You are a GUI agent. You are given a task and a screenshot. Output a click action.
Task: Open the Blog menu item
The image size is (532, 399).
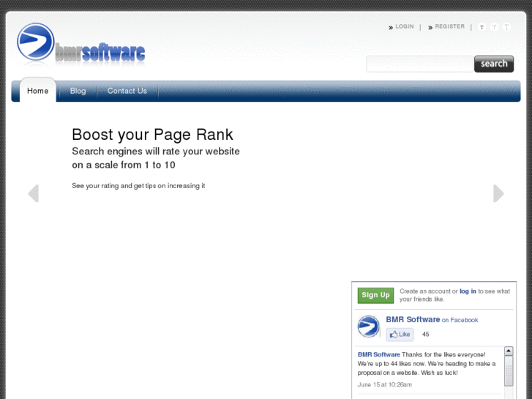78,91
